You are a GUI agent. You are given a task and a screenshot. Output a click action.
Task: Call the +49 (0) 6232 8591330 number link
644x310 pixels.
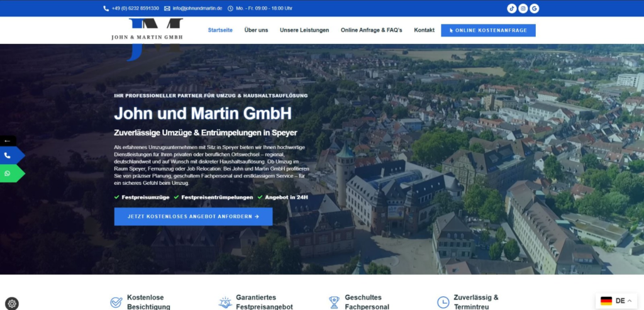tap(135, 8)
